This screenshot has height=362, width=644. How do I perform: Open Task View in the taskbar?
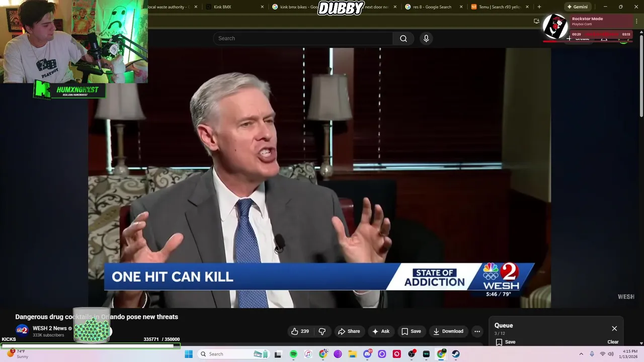pyautogui.click(x=278, y=354)
